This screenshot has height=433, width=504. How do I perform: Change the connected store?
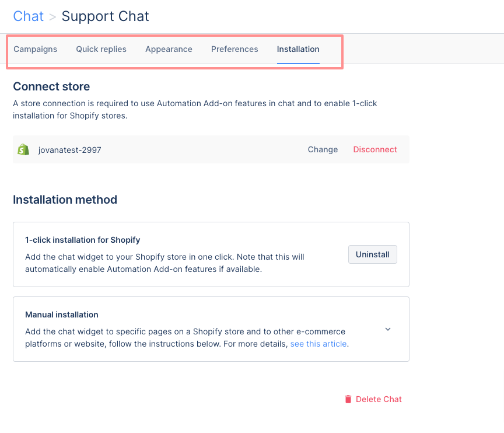323,149
